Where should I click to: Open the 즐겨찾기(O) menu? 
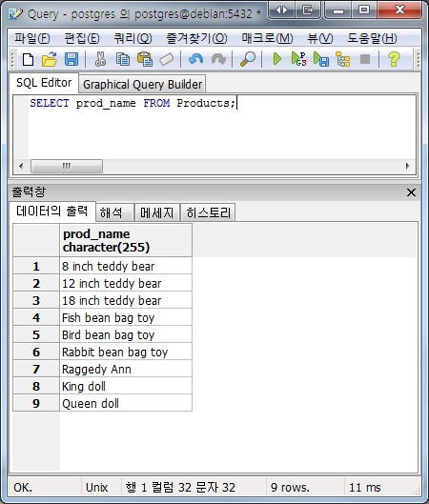[196, 38]
